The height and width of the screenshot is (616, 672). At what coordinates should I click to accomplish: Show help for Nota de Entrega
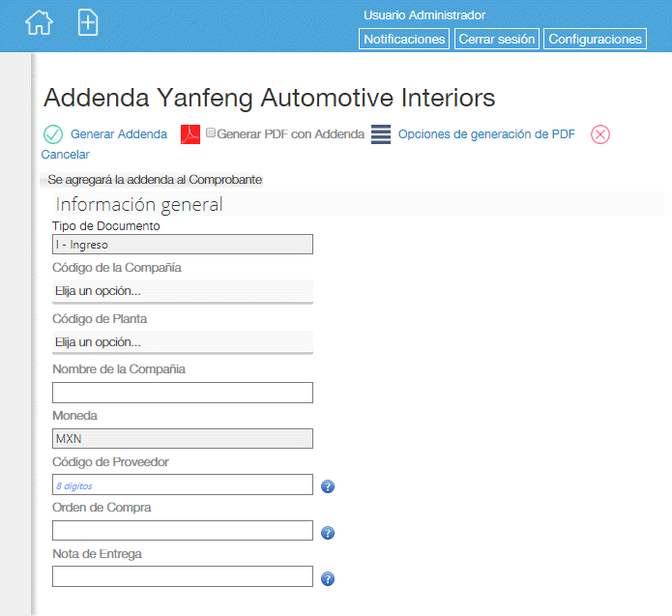pos(328,579)
